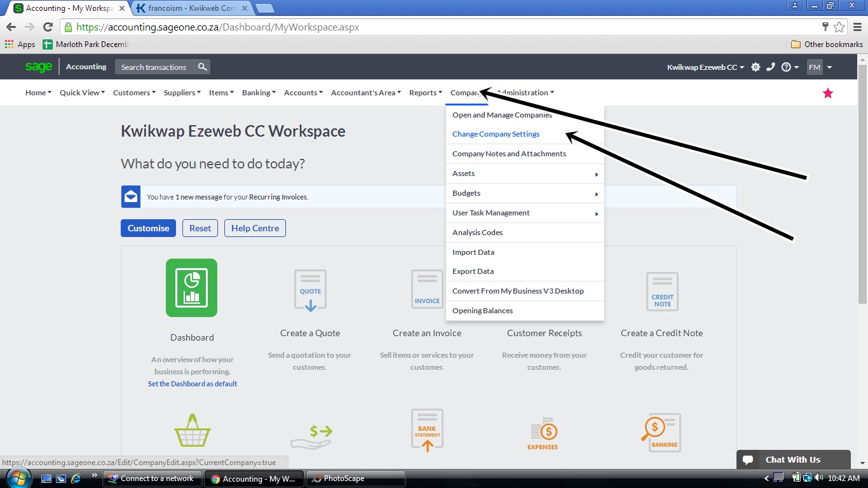Viewport: 868px width, 488px height.
Task: Click the Customise button
Action: [x=148, y=228]
